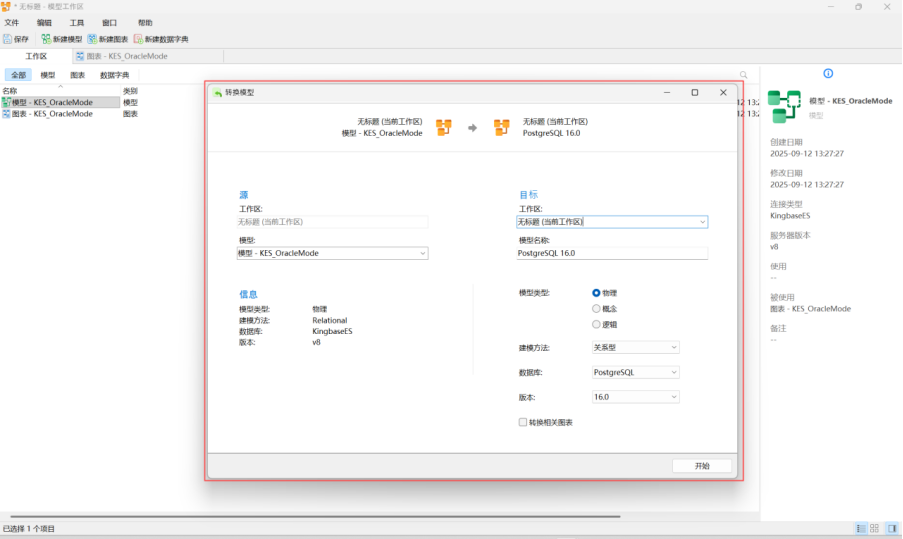Viewport: 903px width, 539px height.
Task: Select the 逻辑 (Logical) model type radio
Action: pyautogui.click(x=597, y=324)
